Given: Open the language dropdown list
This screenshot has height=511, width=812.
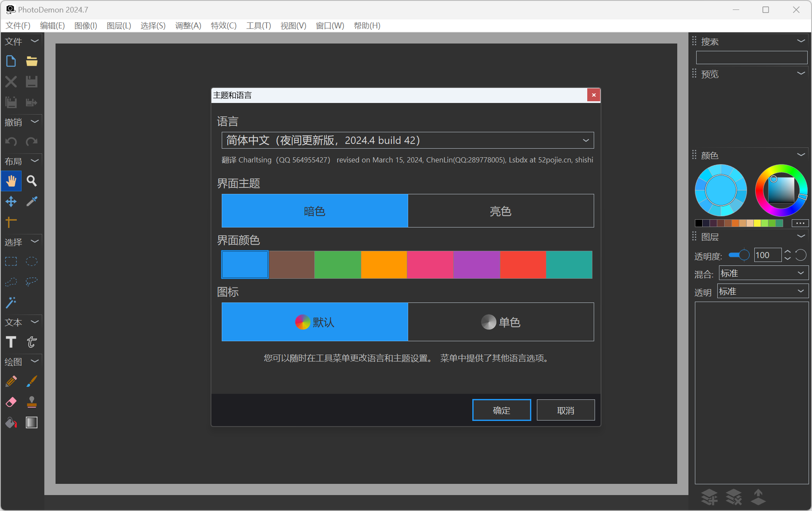Looking at the screenshot, I should click(408, 140).
